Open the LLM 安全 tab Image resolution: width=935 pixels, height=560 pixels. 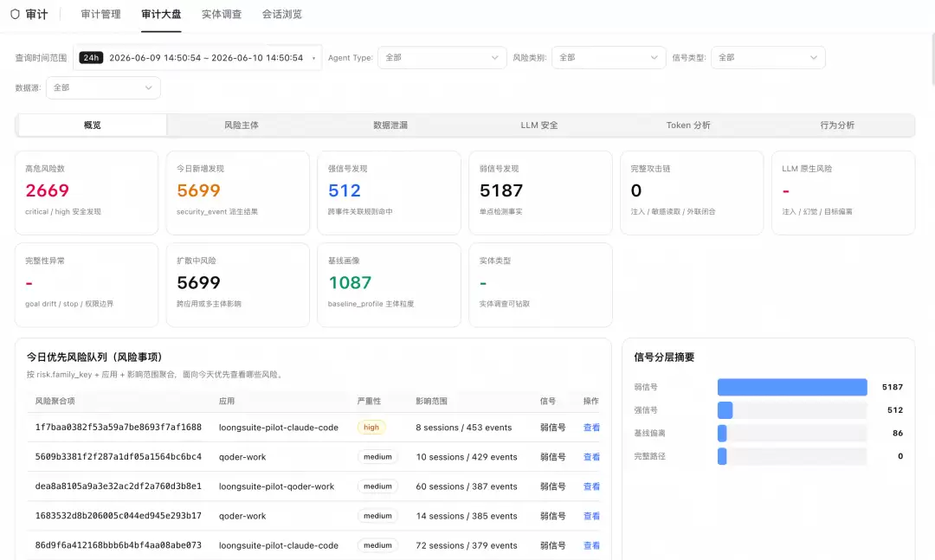coord(539,126)
